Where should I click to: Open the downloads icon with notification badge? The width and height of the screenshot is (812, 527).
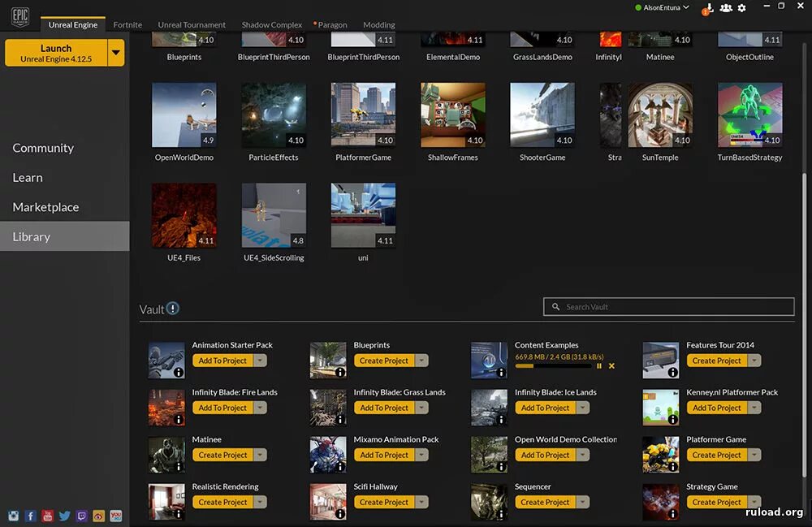[708, 8]
